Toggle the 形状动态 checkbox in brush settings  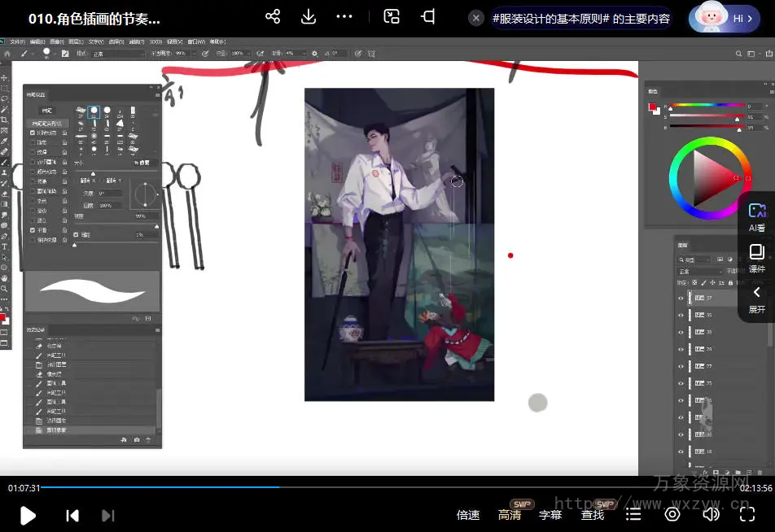(x=33, y=133)
